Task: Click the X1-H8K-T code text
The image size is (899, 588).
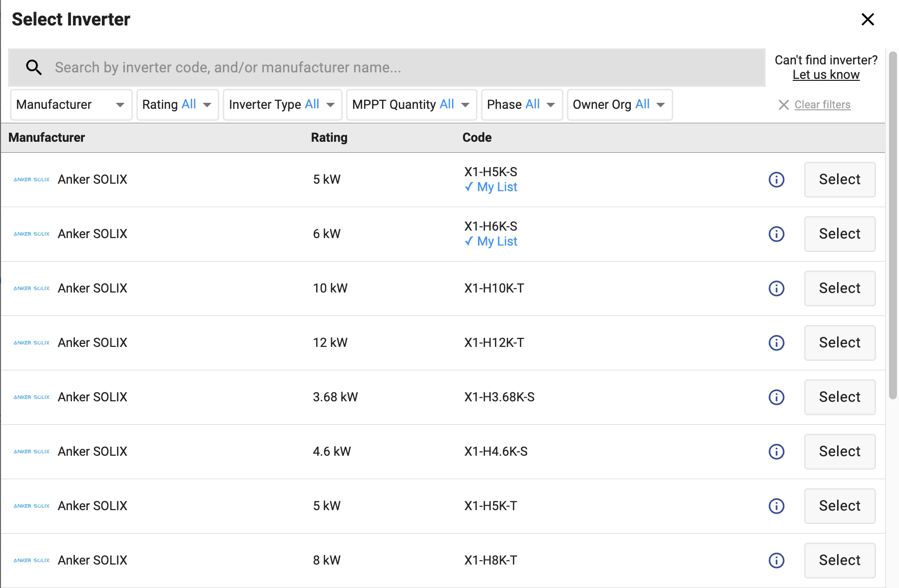Action: (491, 561)
